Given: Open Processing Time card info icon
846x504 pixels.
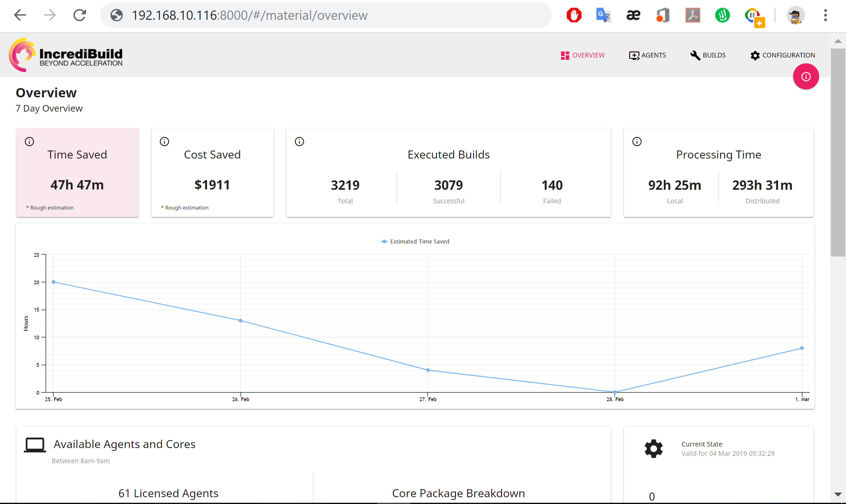Looking at the screenshot, I should pyautogui.click(x=637, y=142).
